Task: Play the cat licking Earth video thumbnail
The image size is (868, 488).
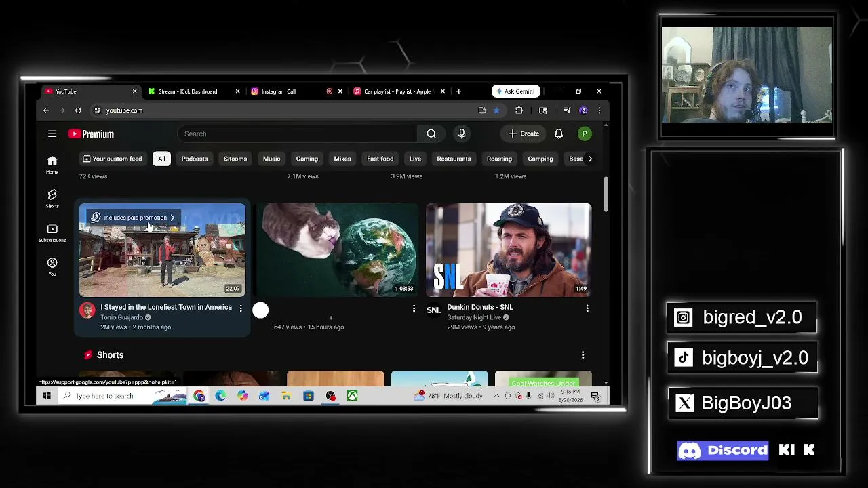Action: coord(336,250)
